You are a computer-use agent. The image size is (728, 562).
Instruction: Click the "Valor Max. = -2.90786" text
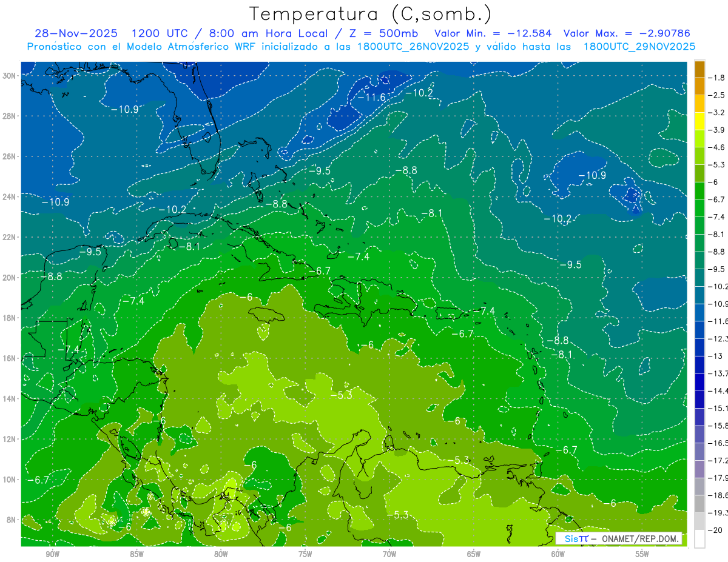pyautogui.click(x=627, y=33)
